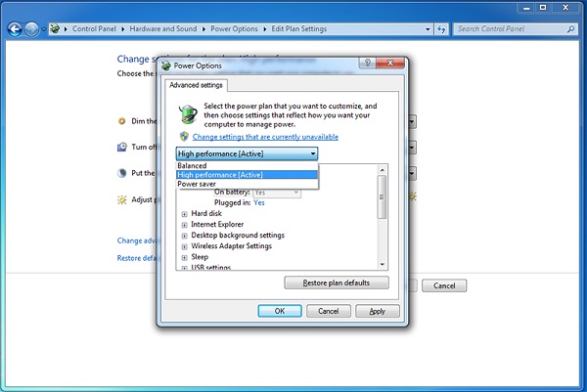The image size is (587, 392).
Task: Click the refresh icon beside the address bar
Action: coord(440,28)
